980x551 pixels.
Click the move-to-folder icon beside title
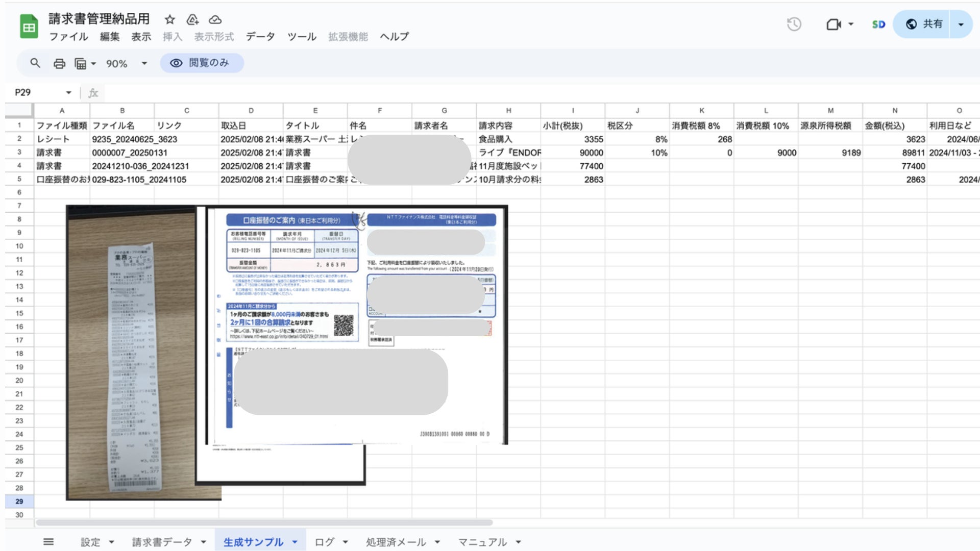tap(192, 19)
